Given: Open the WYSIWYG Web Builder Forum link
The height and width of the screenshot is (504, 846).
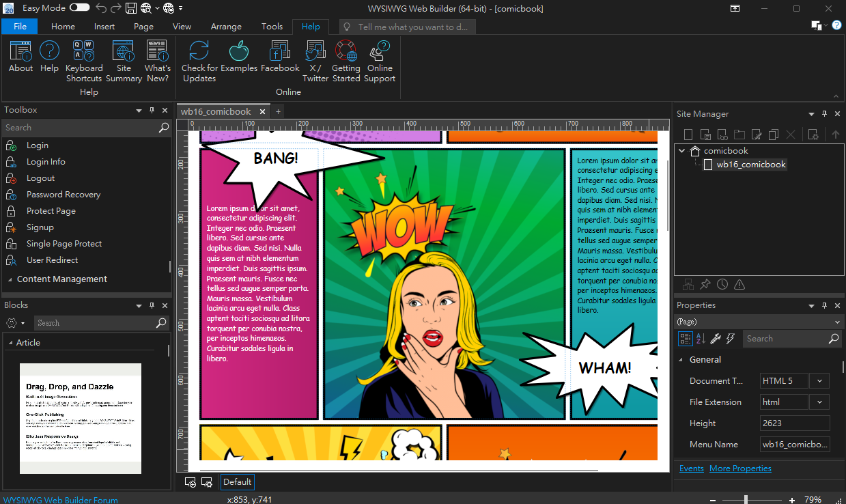Looking at the screenshot, I should pos(60,500).
